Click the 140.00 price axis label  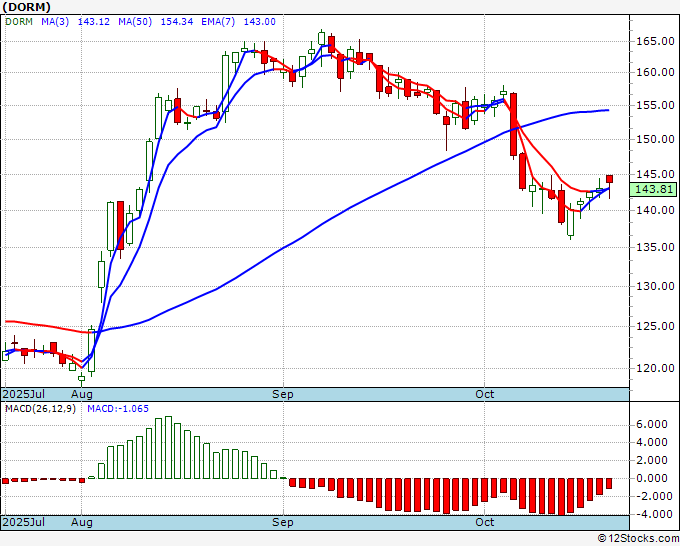tap(655, 210)
